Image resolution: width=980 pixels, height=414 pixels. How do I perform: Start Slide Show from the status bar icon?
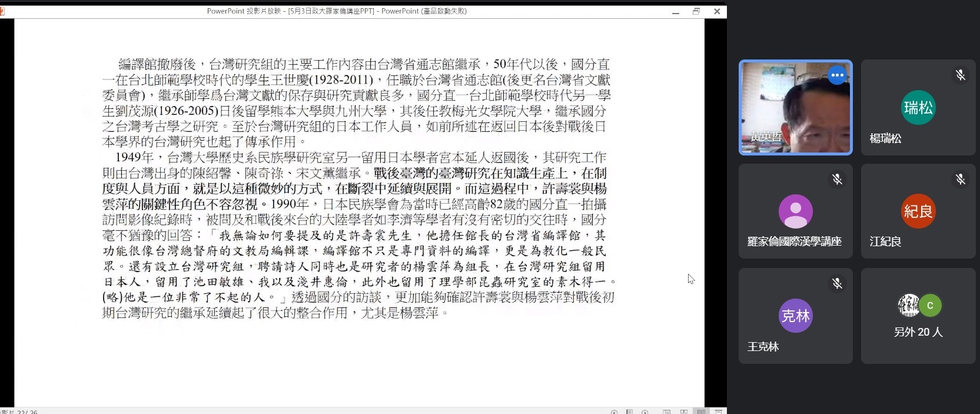pos(719,411)
